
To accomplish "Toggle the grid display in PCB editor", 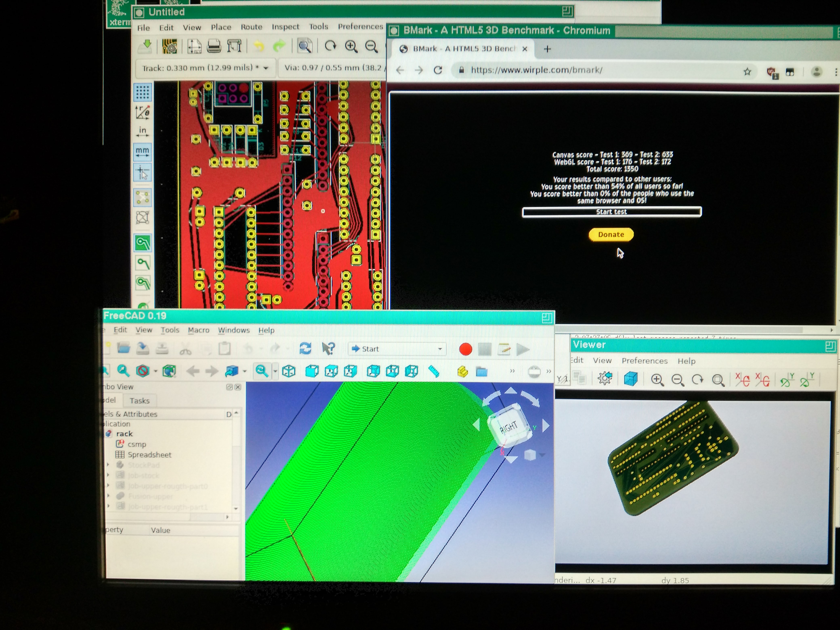I will (x=142, y=92).
